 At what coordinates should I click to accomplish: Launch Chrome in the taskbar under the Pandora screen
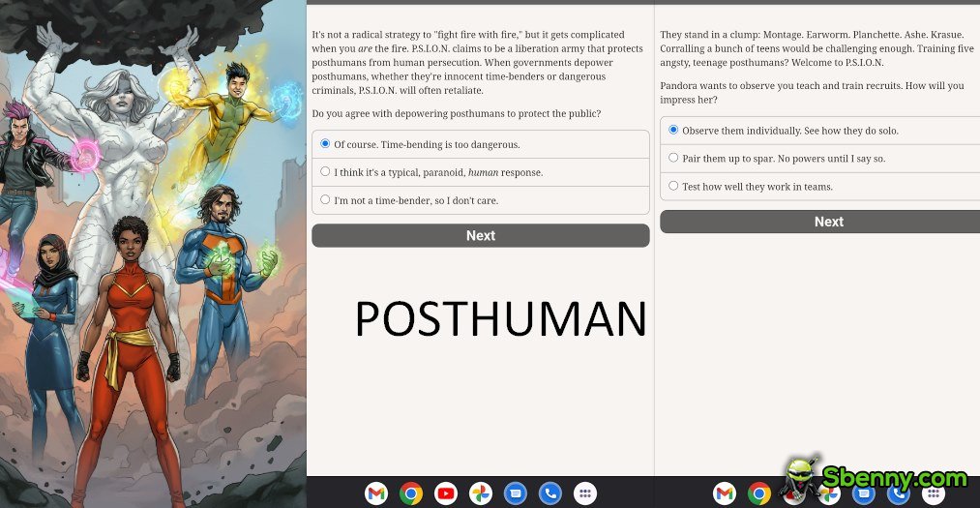click(x=758, y=493)
